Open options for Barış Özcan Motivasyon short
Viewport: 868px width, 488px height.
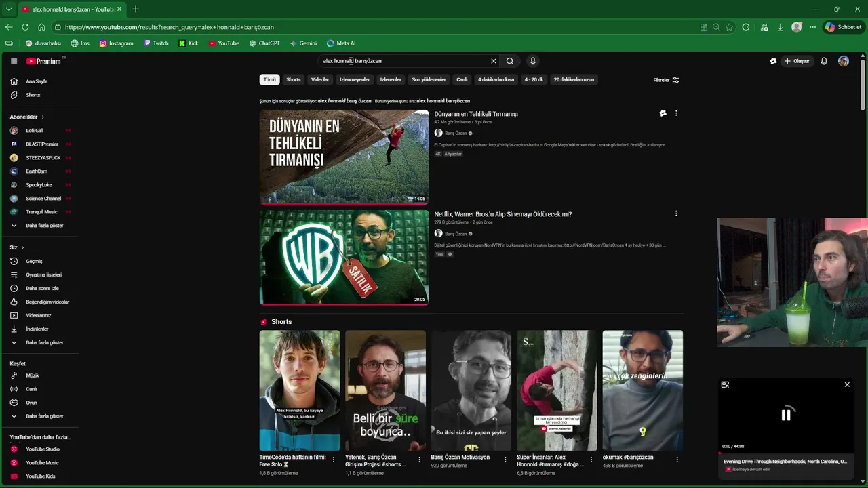pyautogui.click(x=505, y=460)
